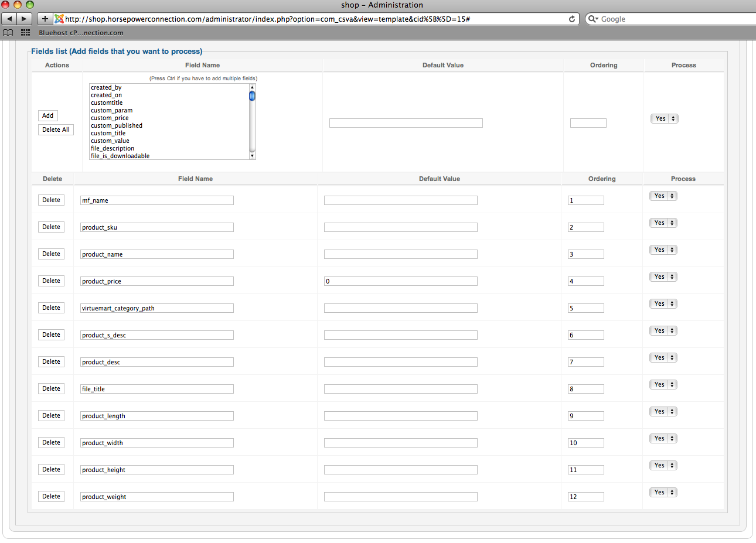Delete the product_sku field row

tap(51, 227)
